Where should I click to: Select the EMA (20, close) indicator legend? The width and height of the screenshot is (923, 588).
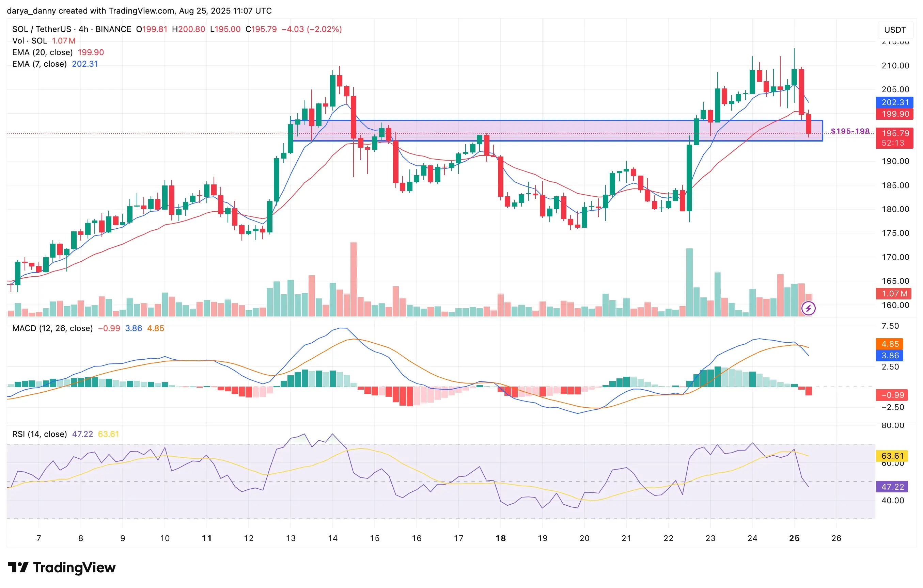58,52
